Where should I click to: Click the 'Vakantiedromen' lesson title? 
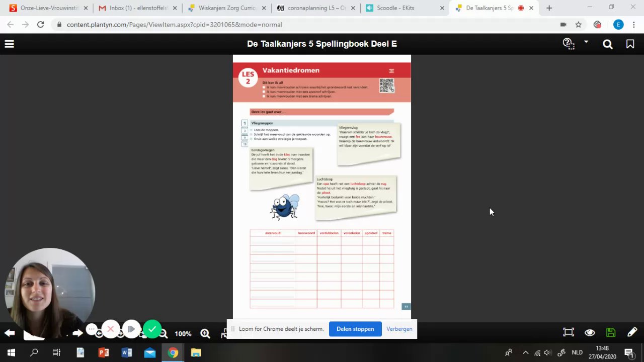point(291,70)
